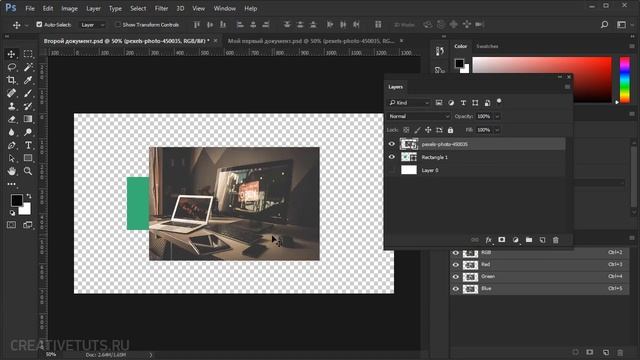Image resolution: width=640 pixels, height=360 pixels.
Task: Select the Dodge tool
Action: coord(28,132)
